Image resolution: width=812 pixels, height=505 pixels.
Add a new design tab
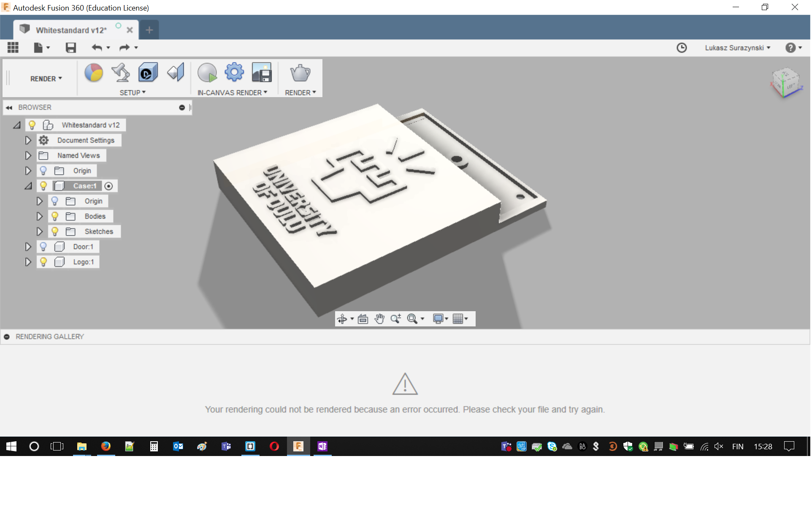pyautogui.click(x=149, y=30)
